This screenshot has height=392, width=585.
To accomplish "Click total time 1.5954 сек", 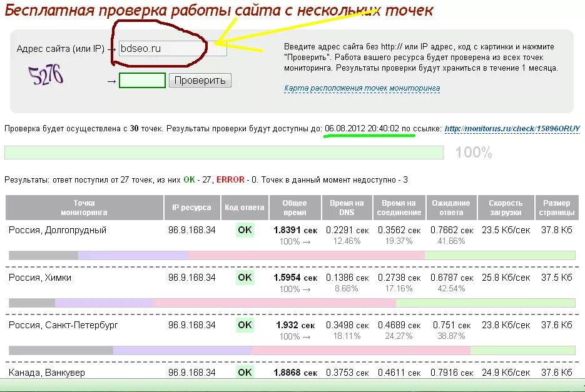I will coord(295,278).
